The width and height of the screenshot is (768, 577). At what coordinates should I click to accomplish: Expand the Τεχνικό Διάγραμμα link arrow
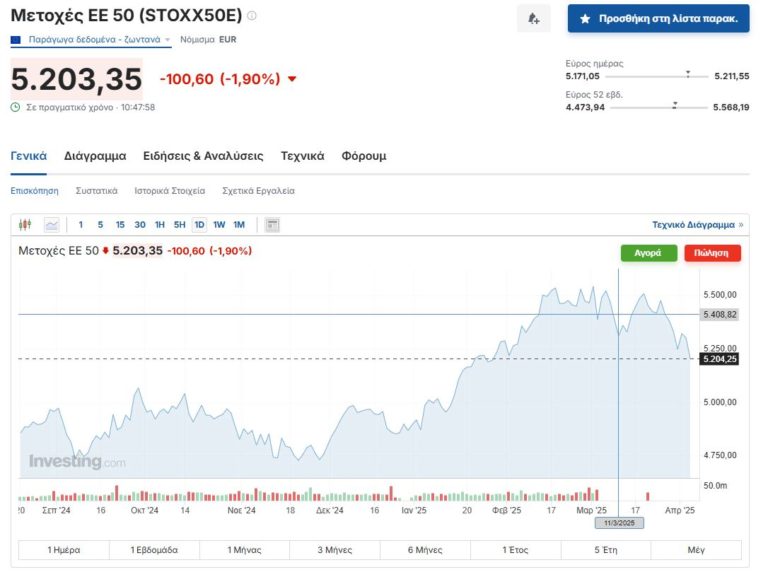click(x=740, y=225)
